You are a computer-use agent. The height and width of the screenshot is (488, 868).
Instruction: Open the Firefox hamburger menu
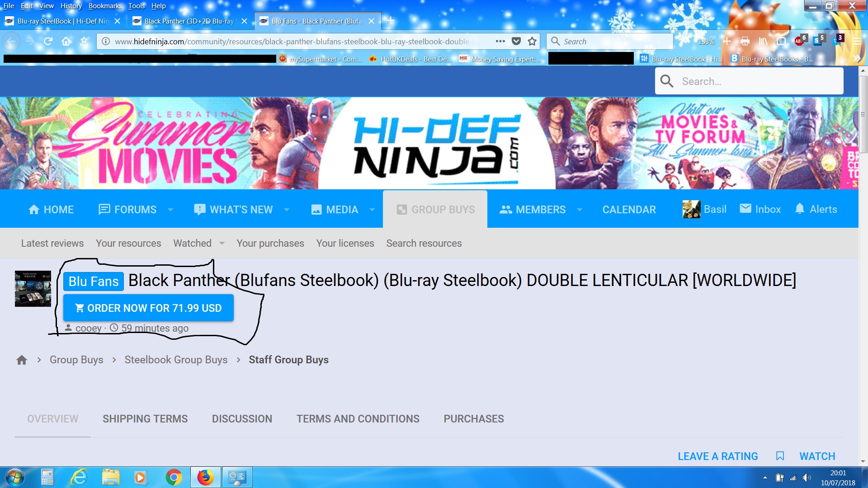click(x=857, y=42)
